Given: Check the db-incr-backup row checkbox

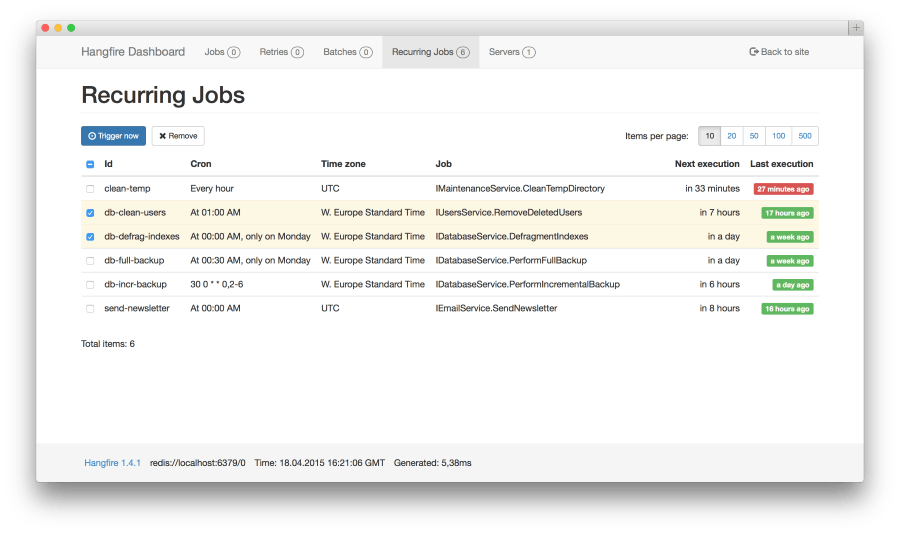Looking at the screenshot, I should point(90,285).
